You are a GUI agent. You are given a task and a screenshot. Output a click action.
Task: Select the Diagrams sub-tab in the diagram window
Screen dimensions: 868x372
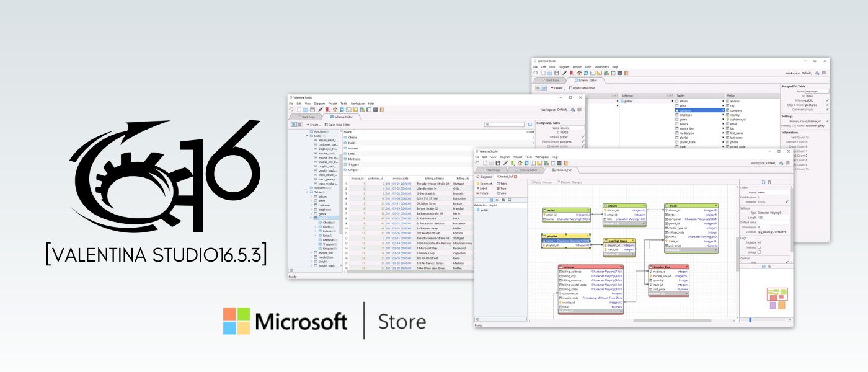coord(484,177)
